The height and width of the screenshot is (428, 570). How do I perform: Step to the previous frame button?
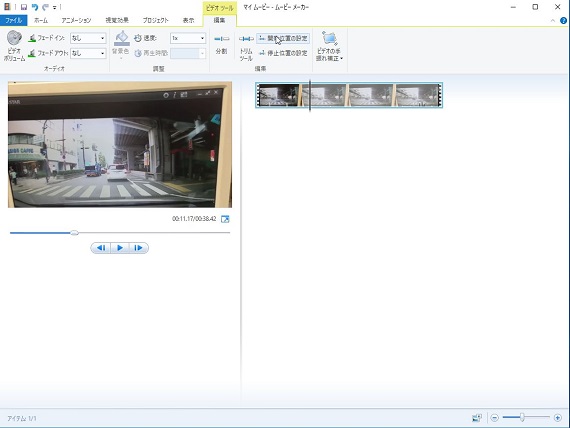point(101,248)
